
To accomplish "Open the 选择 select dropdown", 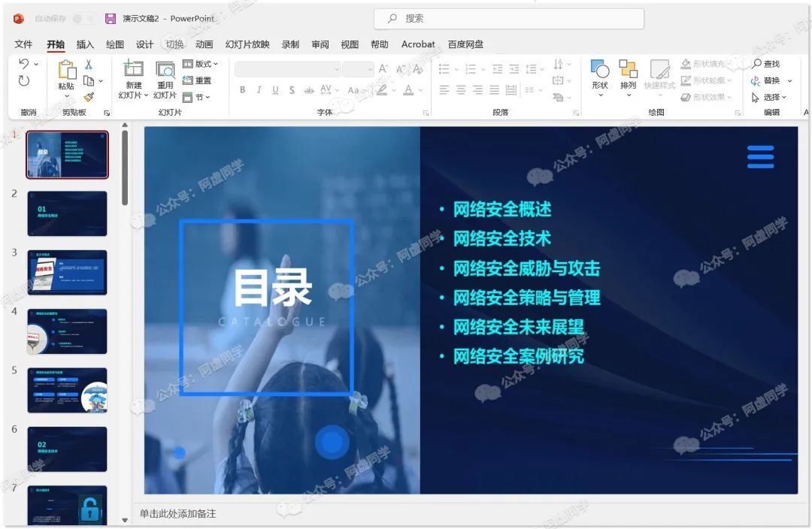I will [769, 97].
